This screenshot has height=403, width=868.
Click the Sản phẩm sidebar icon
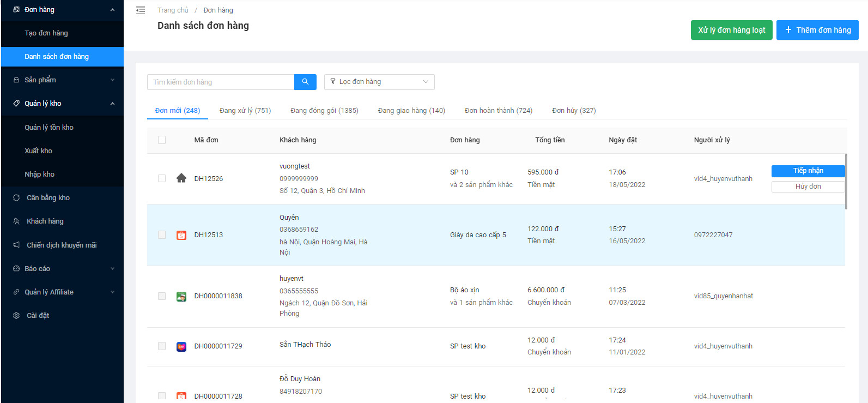coord(16,80)
